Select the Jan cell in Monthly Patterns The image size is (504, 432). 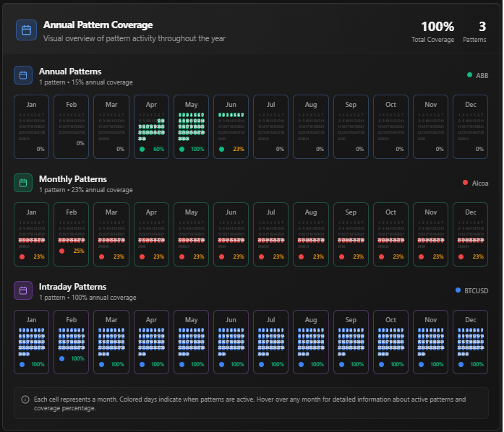(x=32, y=234)
